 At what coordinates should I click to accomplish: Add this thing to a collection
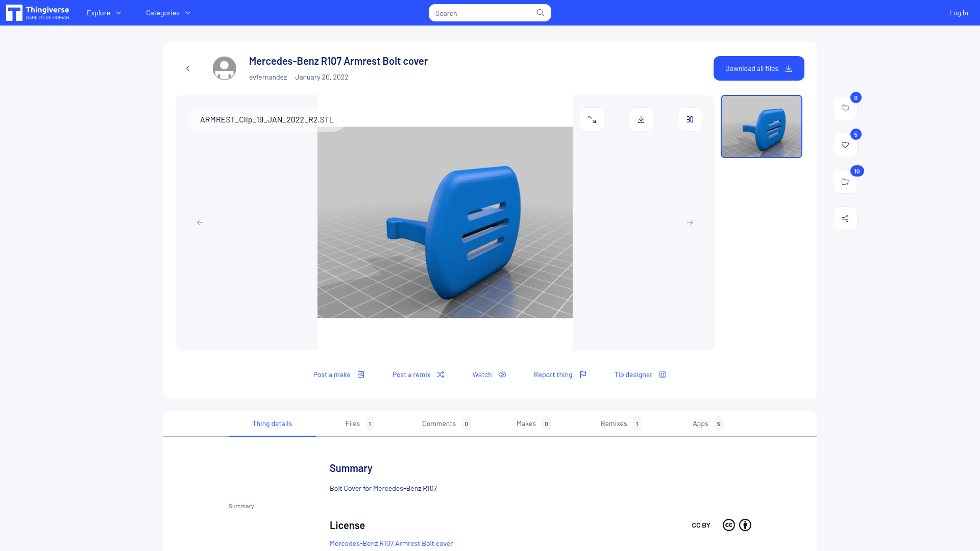(845, 182)
